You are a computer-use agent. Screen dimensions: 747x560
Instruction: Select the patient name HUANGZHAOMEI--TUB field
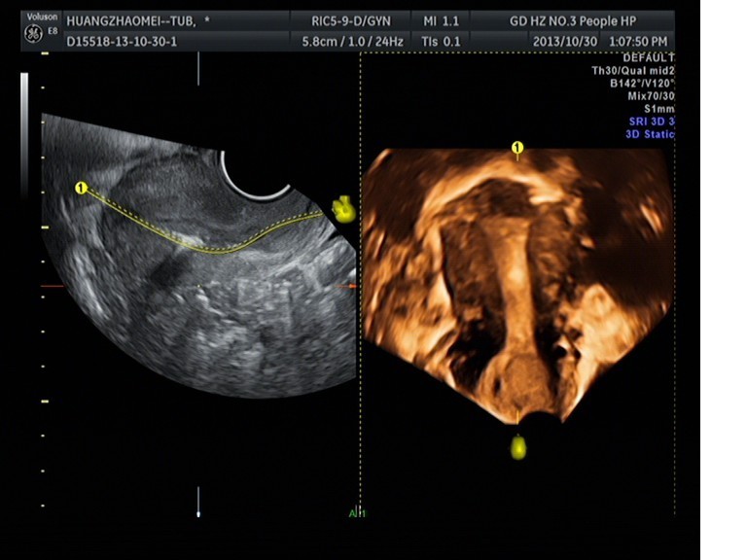coord(138,18)
